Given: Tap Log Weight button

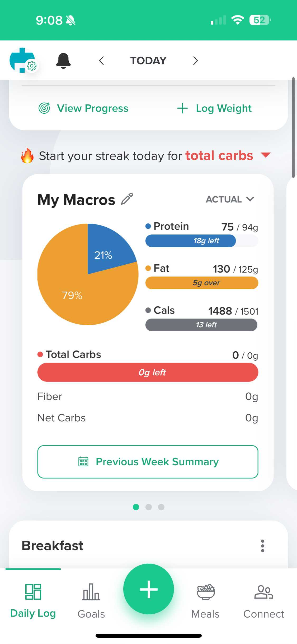Looking at the screenshot, I should (214, 108).
